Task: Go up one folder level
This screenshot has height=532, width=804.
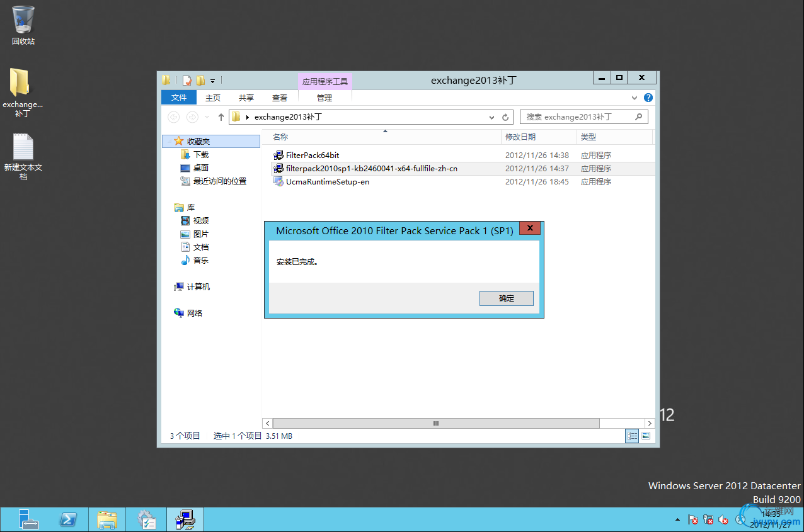Action: click(221, 117)
